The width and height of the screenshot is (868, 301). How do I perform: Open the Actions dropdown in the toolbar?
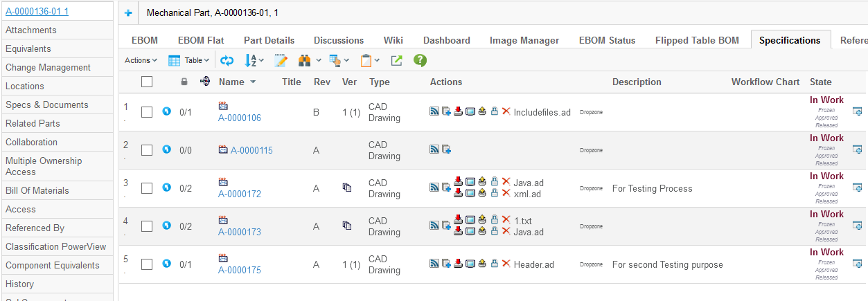pos(141,61)
